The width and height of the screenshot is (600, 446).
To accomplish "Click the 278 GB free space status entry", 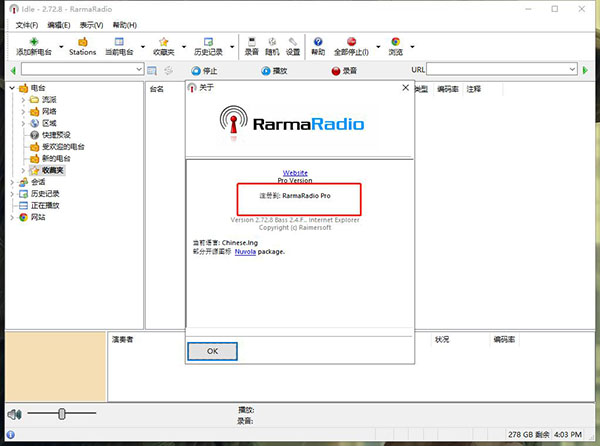I will [x=528, y=435].
